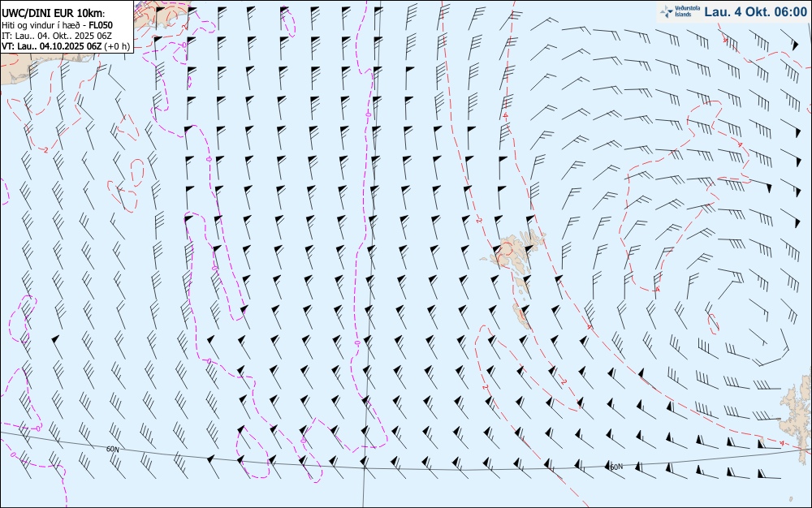Click the 'IT: Lau.. 04. Okt.. 2025 06Z' line
The height and width of the screenshot is (508, 812).
coord(57,36)
